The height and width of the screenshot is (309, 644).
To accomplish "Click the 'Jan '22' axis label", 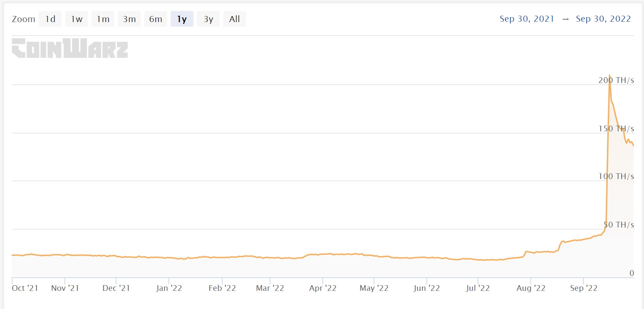I will pos(169,288).
